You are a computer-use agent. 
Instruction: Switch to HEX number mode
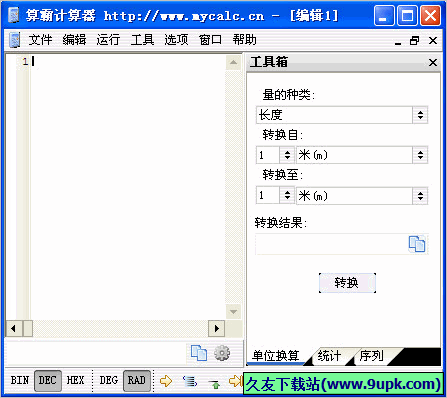click(x=75, y=380)
